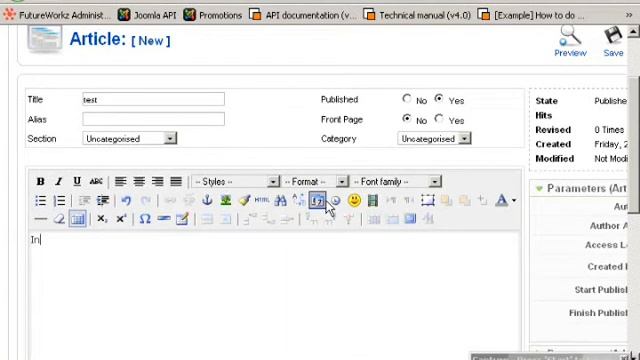Insert an unordered bullet list
The image size is (640, 360).
(40, 200)
